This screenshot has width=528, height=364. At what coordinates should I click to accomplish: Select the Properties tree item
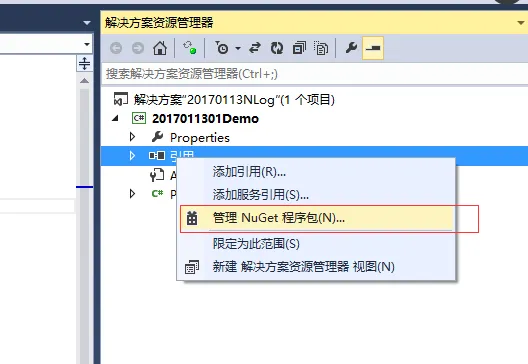click(200, 138)
